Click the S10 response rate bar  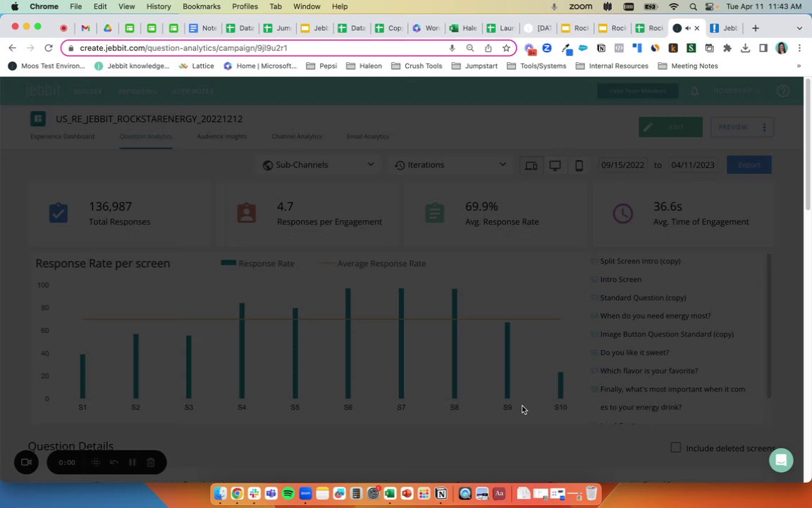(560, 385)
